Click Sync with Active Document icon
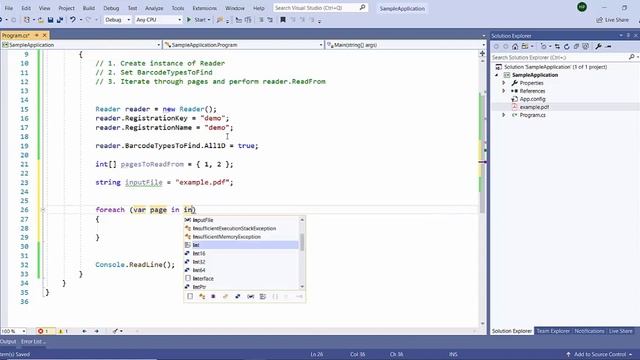640x360 pixels. (557, 47)
